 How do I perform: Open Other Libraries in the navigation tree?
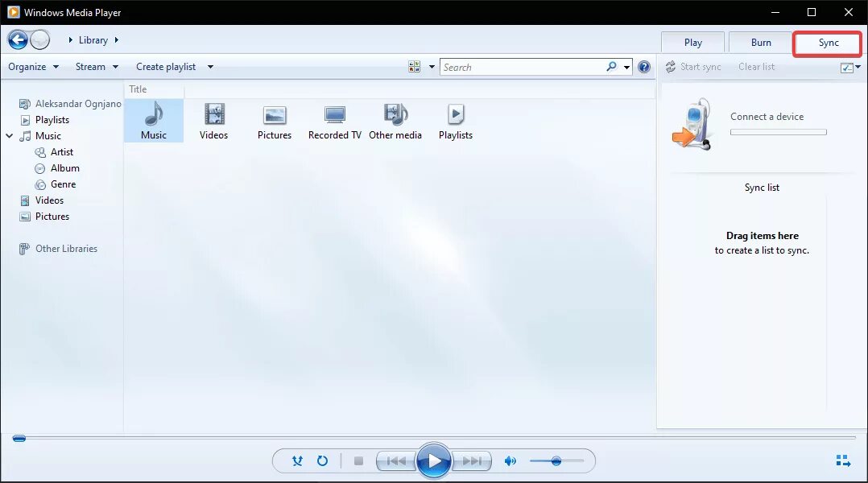pyautogui.click(x=58, y=249)
